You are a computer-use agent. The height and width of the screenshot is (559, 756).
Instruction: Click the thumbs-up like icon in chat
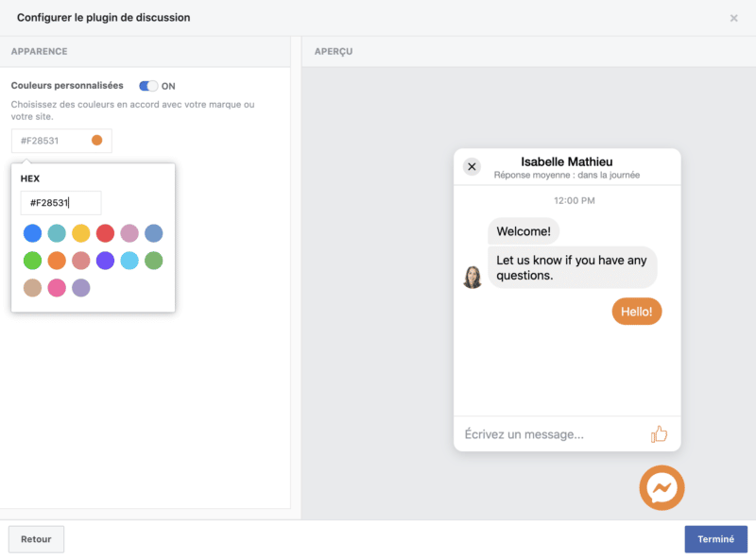coord(659,434)
